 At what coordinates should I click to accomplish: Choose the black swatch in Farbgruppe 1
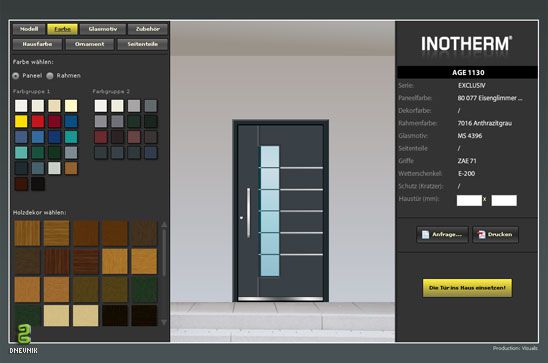(x=38, y=184)
